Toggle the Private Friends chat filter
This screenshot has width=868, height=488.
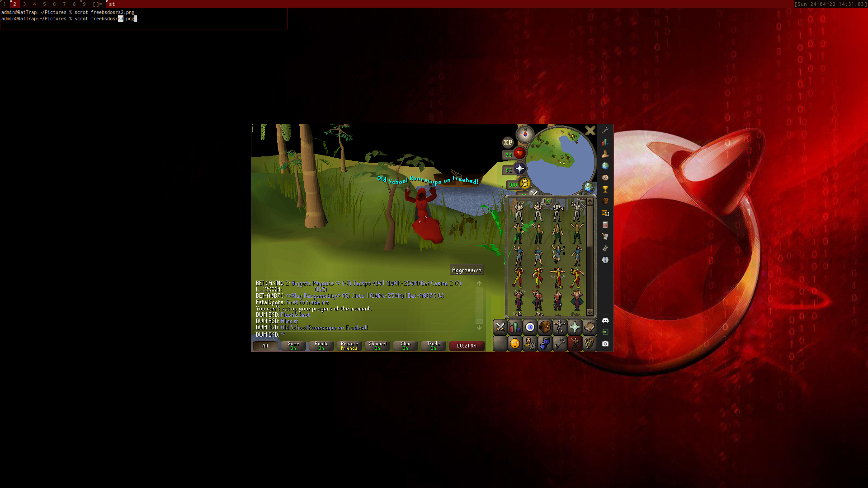point(349,346)
